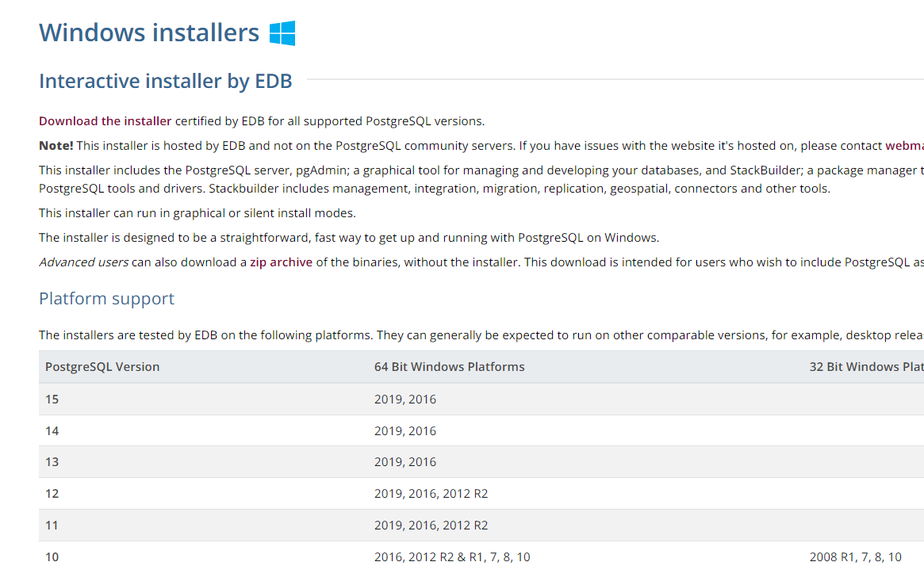The image size is (924, 581).
Task: Open the platform link in the PostgreSQL 13 row
Action: coord(405,461)
